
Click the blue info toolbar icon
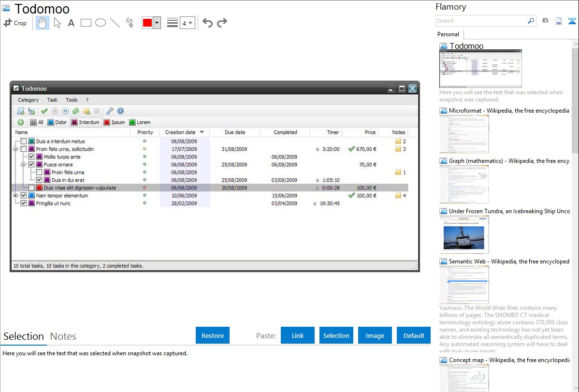point(120,111)
